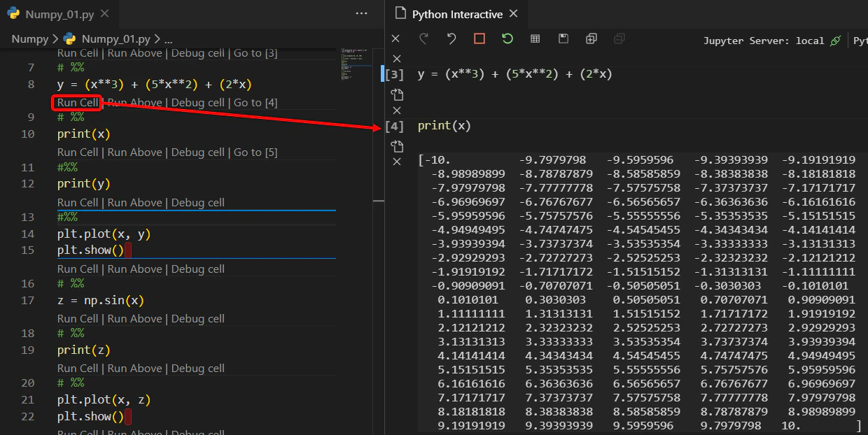The width and height of the screenshot is (868, 435).
Task: Click the [3] execution count label
Action: (395, 74)
